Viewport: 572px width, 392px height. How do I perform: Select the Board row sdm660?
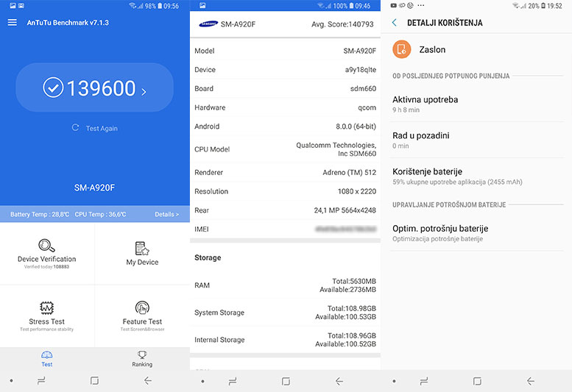pos(286,88)
